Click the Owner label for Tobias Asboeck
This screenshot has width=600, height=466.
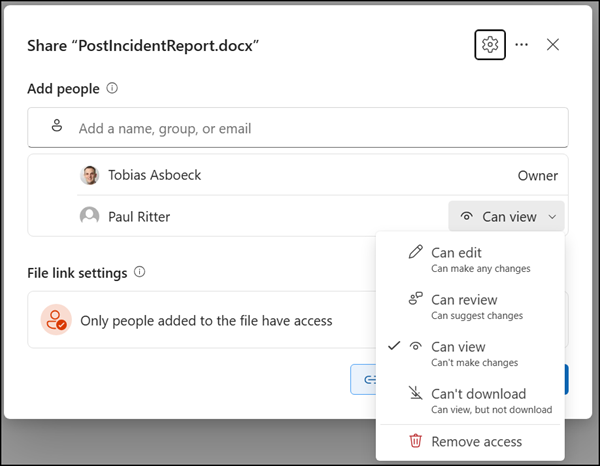538,176
